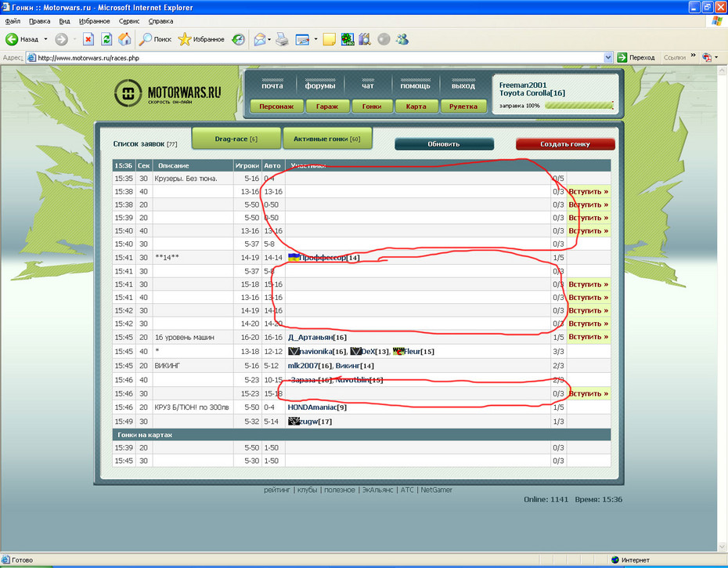The width and height of the screenshot is (728, 568).
Task: Open player HONDAmaniac[9] profile
Action: (317, 407)
